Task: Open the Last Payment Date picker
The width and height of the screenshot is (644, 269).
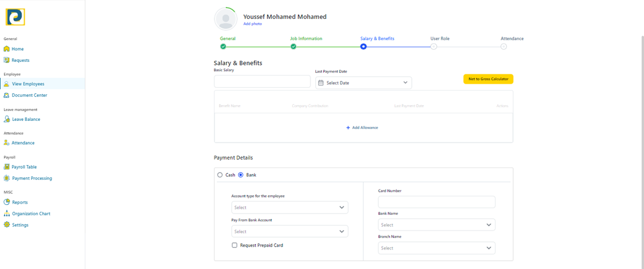Action: point(363,83)
